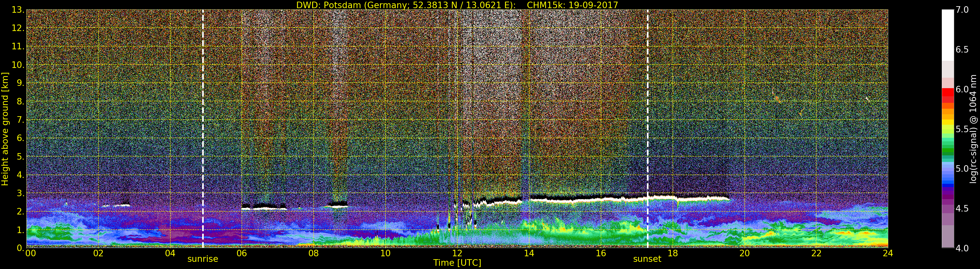The width and height of the screenshot is (980, 269).
Task: Click the height-axis tick label "2."
Action: 20,211
